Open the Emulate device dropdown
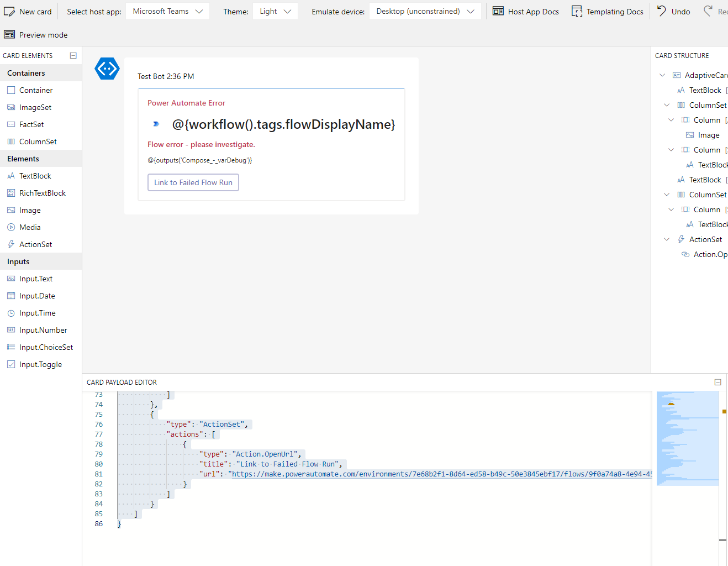The height and width of the screenshot is (566, 728). (425, 11)
